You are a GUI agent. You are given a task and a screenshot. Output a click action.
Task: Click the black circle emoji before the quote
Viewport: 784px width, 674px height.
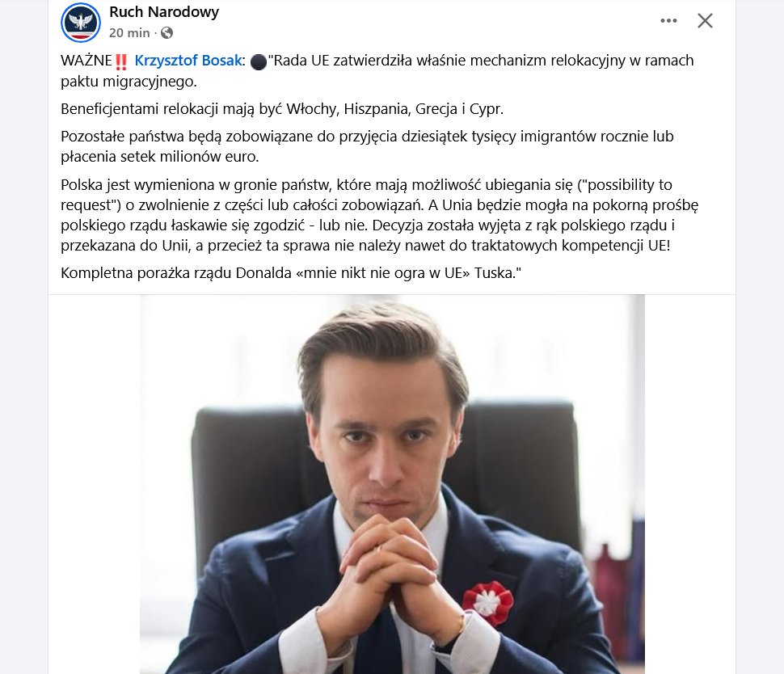pyautogui.click(x=258, y=62)
